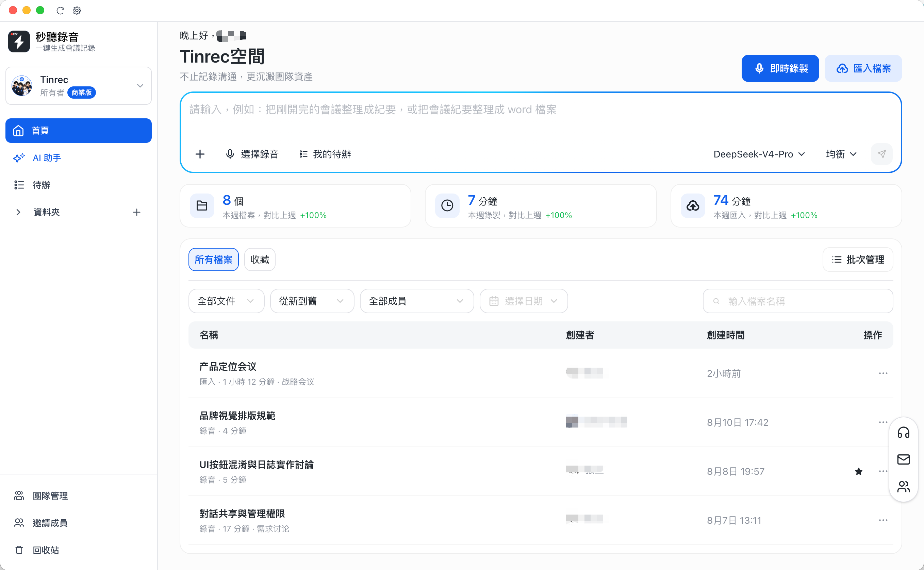Click the 8月10日 17:42 timestamp
924x570 pixels.
(737, 422)
